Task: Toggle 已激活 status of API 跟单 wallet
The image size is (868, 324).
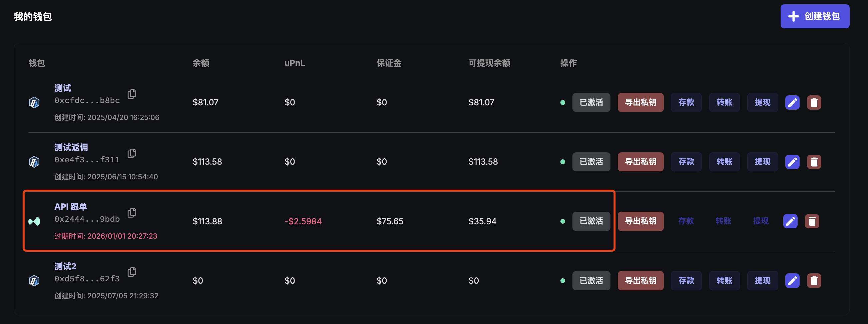Action: coord(591,221)
